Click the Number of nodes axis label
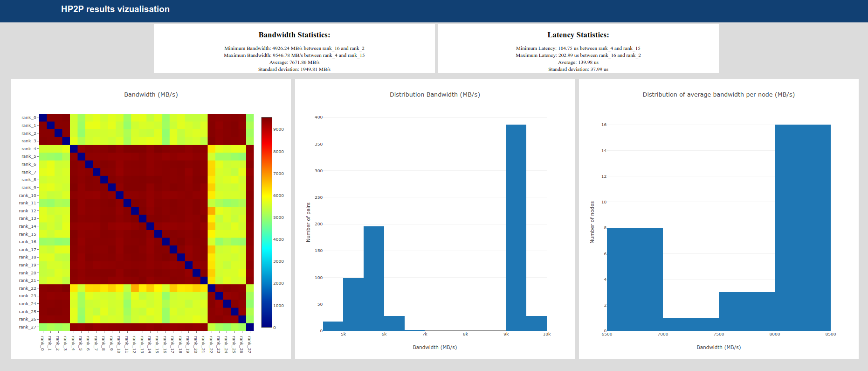The height and width of the screenshot is (371, 868). coord(592,222)
